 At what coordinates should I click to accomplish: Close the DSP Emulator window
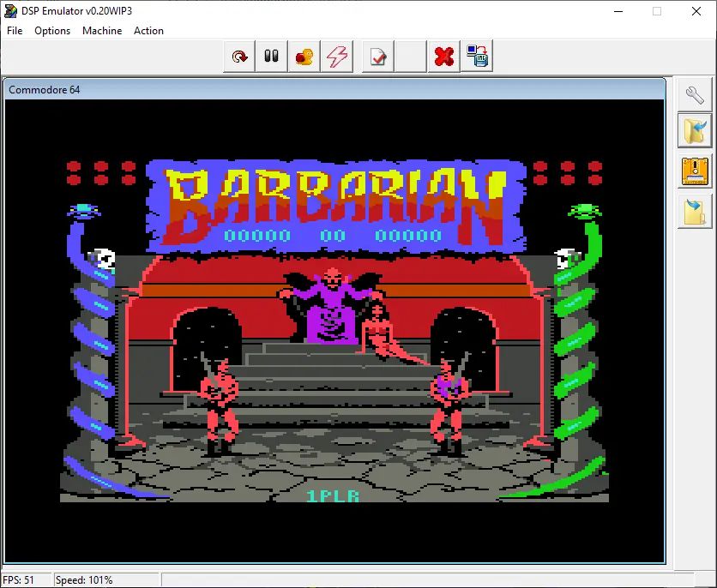point(696,11)
